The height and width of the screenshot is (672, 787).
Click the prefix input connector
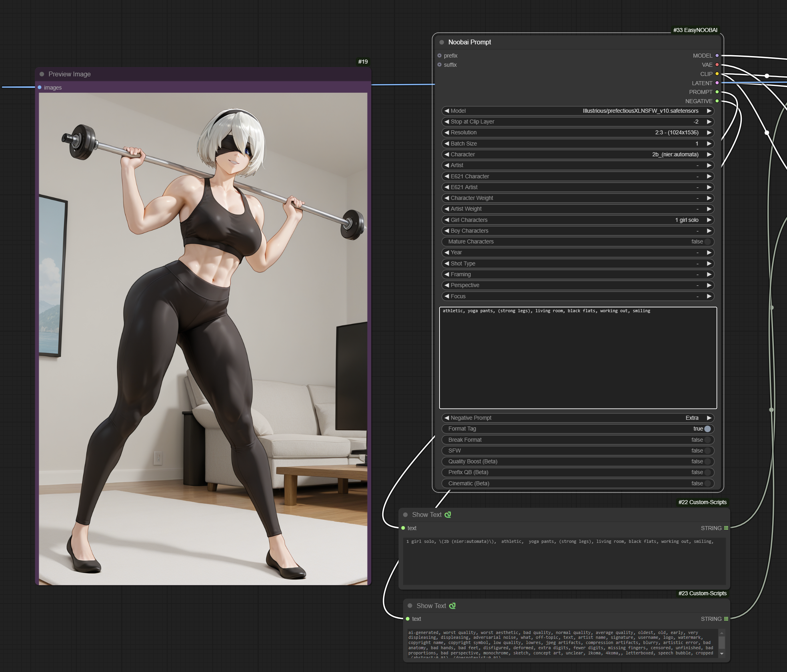pyautogui.click(x=439, y=56)
